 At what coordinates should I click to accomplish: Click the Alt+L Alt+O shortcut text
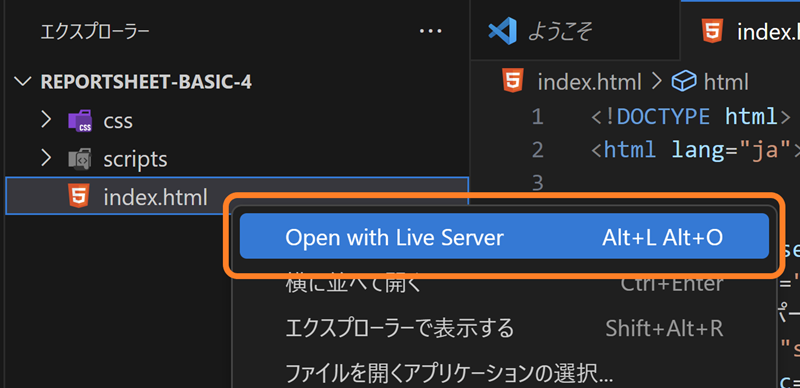click(x=662, y=237)
